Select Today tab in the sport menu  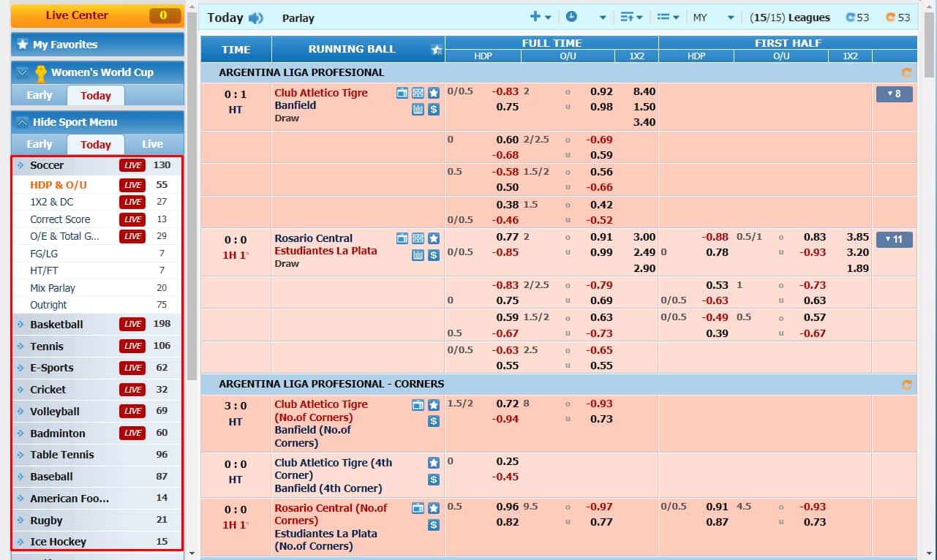click(x=96, y=145)
